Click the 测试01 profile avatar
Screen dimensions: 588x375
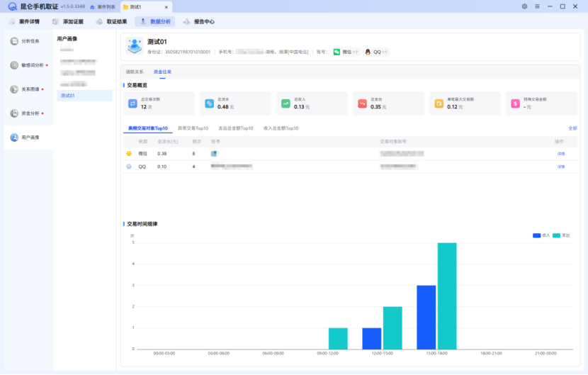click(135, 46)
